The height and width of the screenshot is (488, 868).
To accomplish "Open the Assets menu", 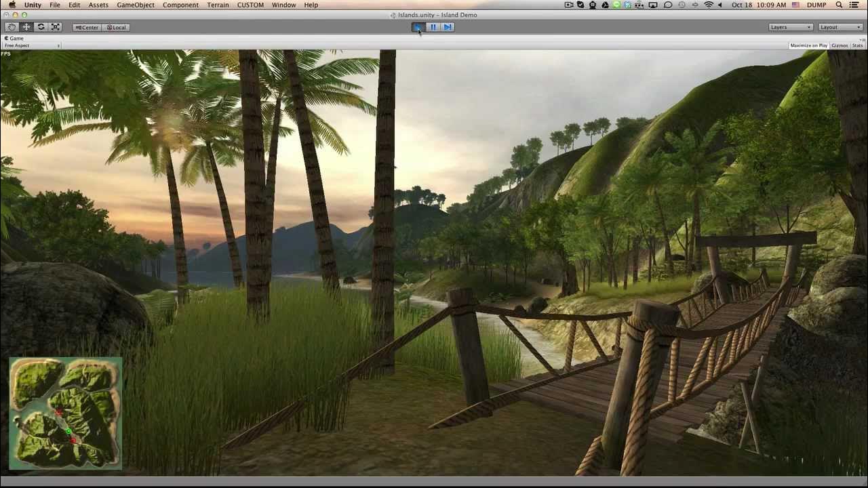I will click(98, 5).
